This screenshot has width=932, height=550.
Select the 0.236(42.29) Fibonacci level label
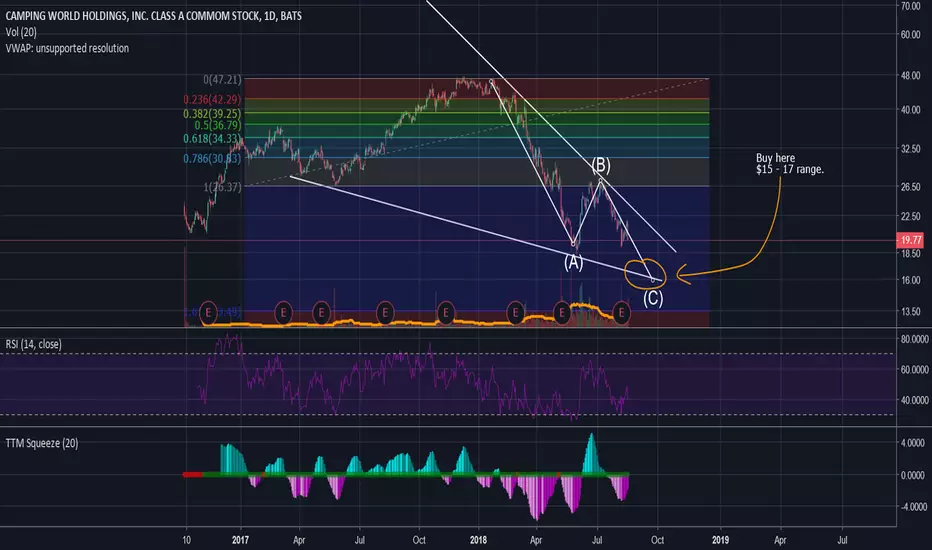click(x=212, y=99)
